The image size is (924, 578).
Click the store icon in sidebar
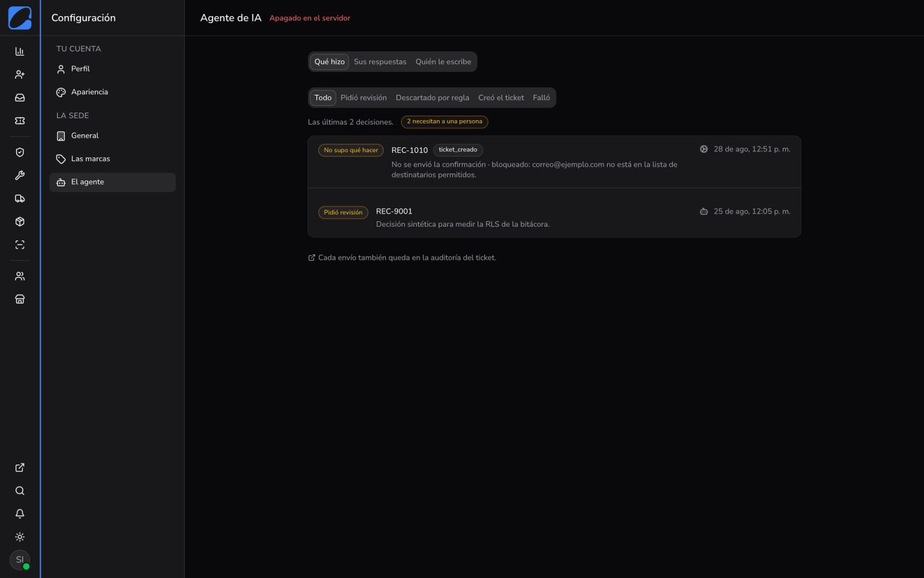[20, 299]
